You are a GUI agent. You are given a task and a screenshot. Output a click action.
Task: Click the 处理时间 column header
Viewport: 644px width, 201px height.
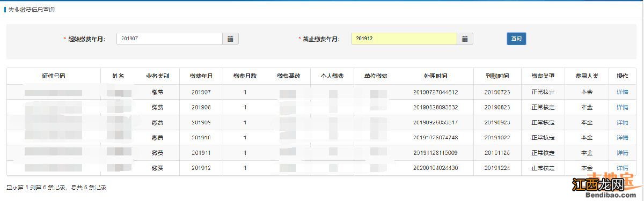(435, 76)
